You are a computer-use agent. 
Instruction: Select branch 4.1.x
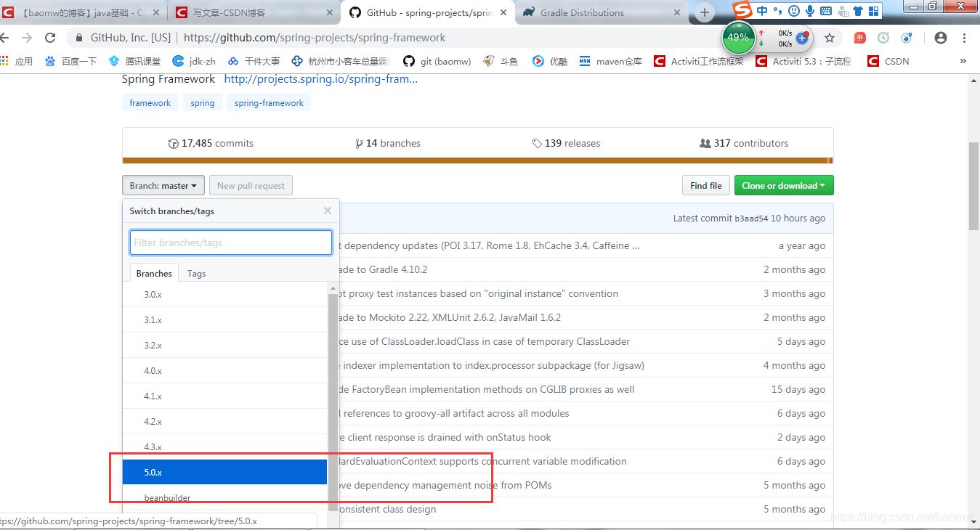(x=225, y=396)
